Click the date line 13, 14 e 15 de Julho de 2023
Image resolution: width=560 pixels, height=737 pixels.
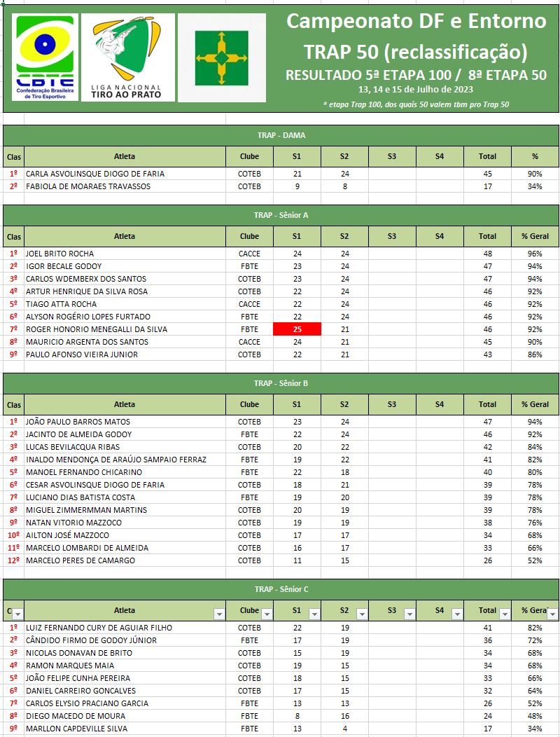click(416, 89)
